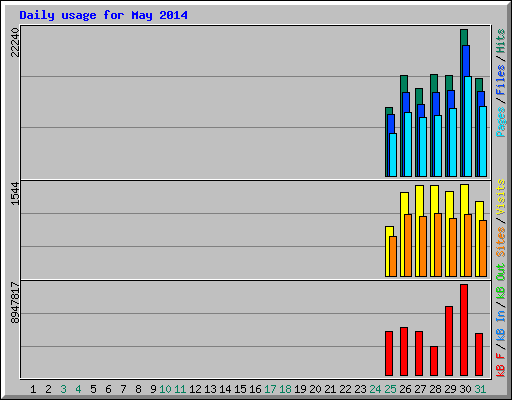Click day 22 on the x-axis
Image resolution: width=512 pixels, height=400 pixels.
pyautogui.click(x=345, y=389)
